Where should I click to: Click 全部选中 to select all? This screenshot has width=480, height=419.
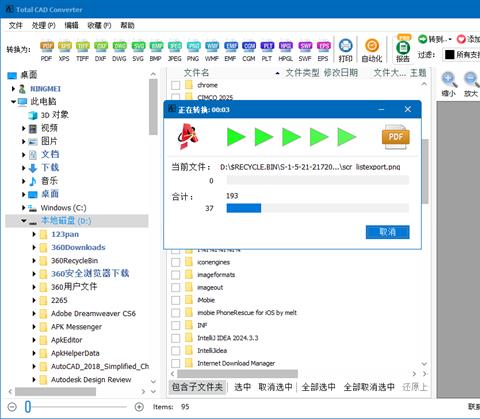[x=318, y=387]
